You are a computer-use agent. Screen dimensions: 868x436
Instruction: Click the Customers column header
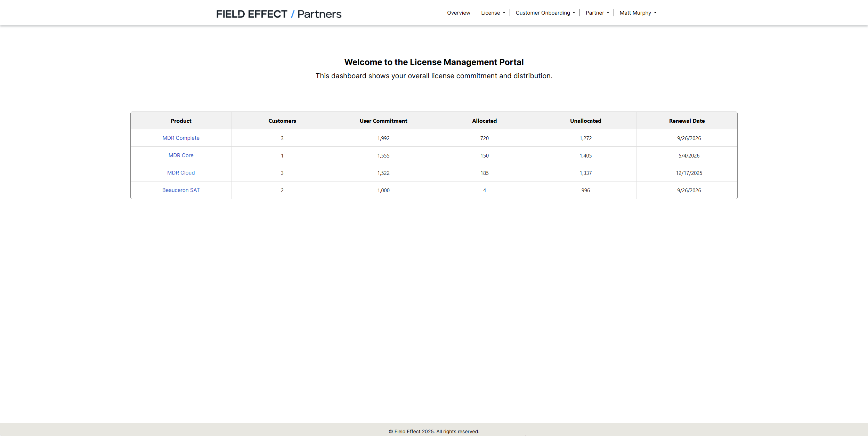pyautogui.click(x=282, y=121)
